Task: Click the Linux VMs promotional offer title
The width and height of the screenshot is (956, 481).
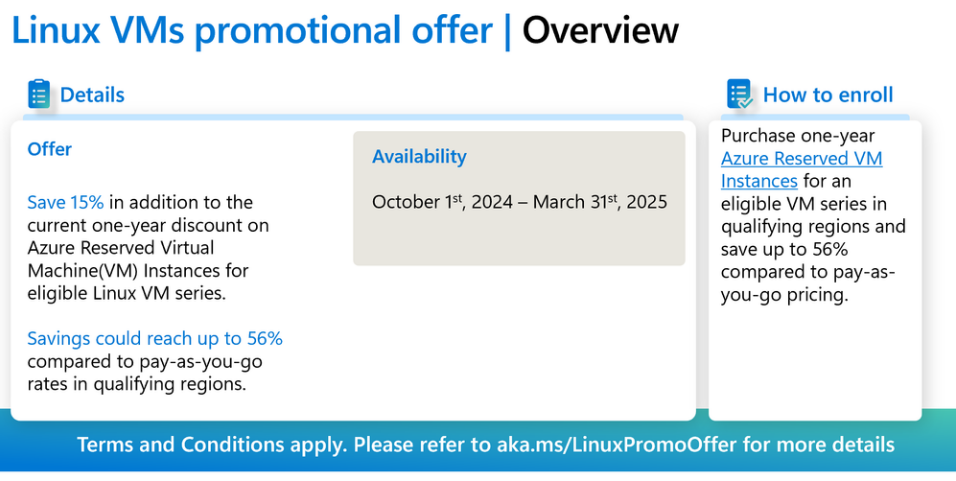Action: point(252,30)
